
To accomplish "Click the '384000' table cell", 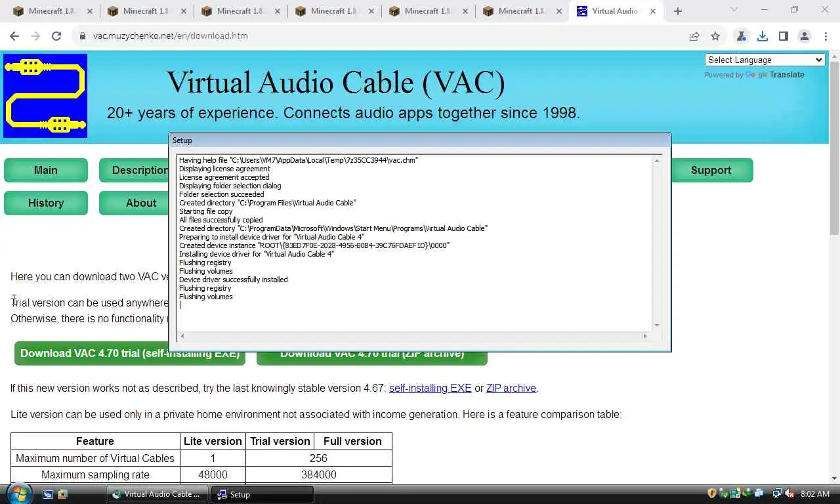I will tap(319, 474).
